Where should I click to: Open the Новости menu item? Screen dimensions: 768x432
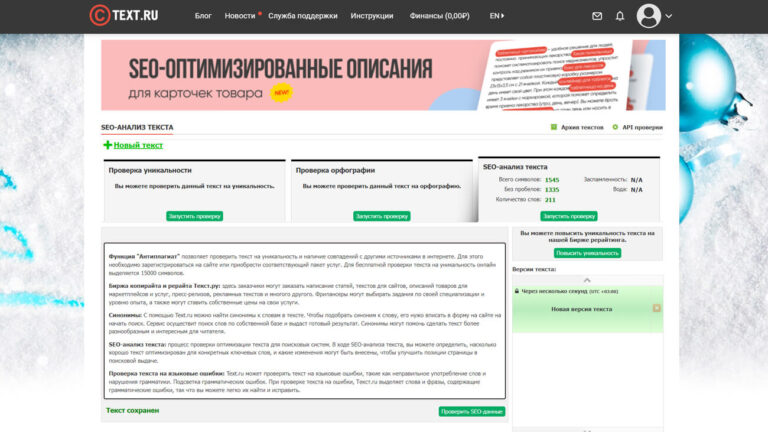coord(240,16)
